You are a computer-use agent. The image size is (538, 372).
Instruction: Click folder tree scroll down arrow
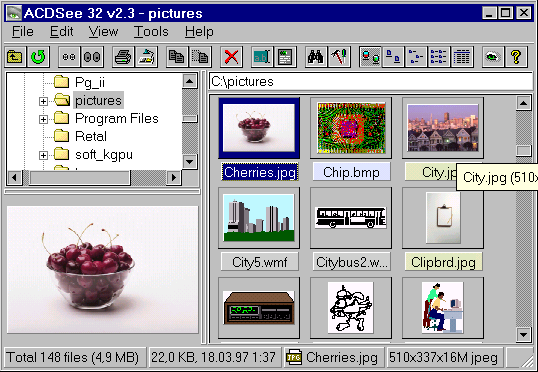[190, 161]
